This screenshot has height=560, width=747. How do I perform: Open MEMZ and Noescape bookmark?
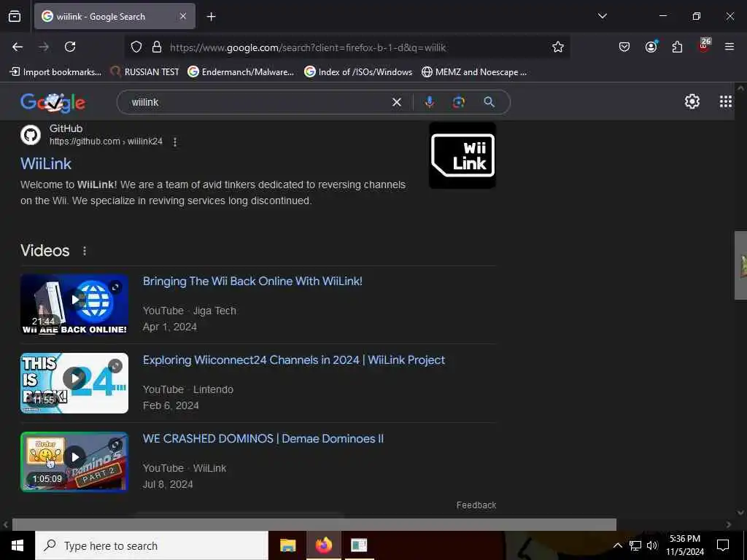(474, 72)
